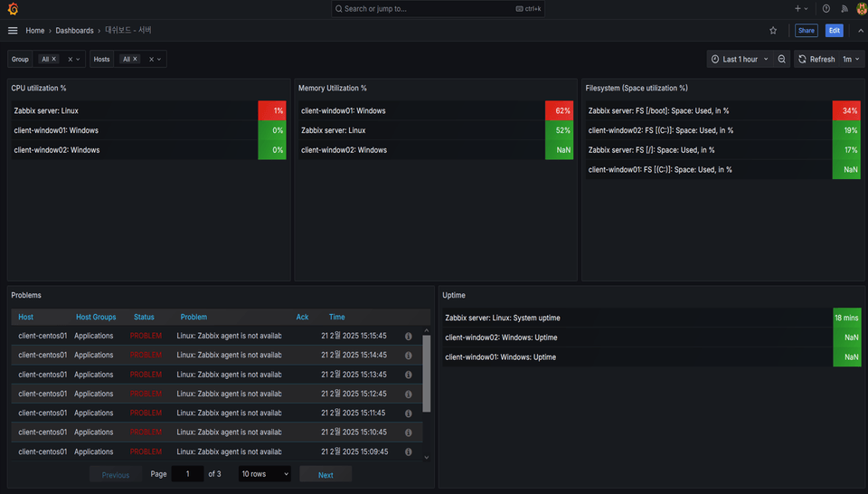Mark dashboard as favorite with star icon

(x=773, y=31)
